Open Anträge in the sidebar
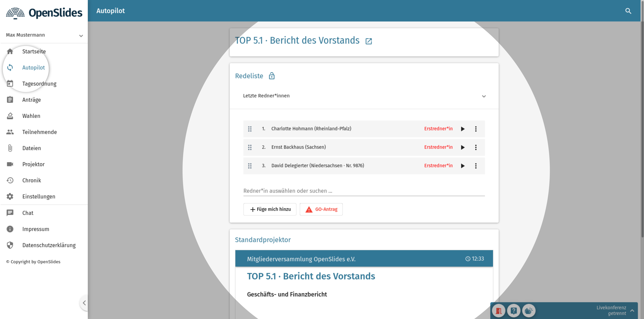Screen dimensions: 644x319 [44, 100]
